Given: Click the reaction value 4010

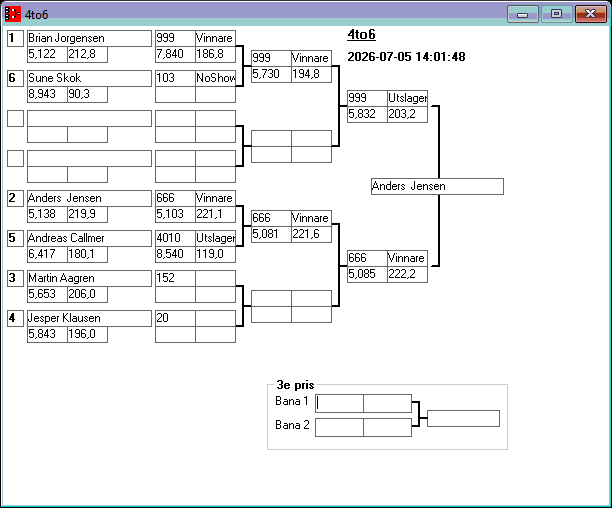Looking at the screenshot, I should tap(175, 238).
